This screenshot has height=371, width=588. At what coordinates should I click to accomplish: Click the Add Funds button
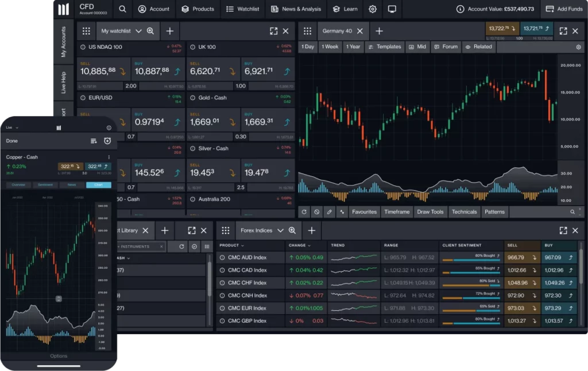click(563, 9)
